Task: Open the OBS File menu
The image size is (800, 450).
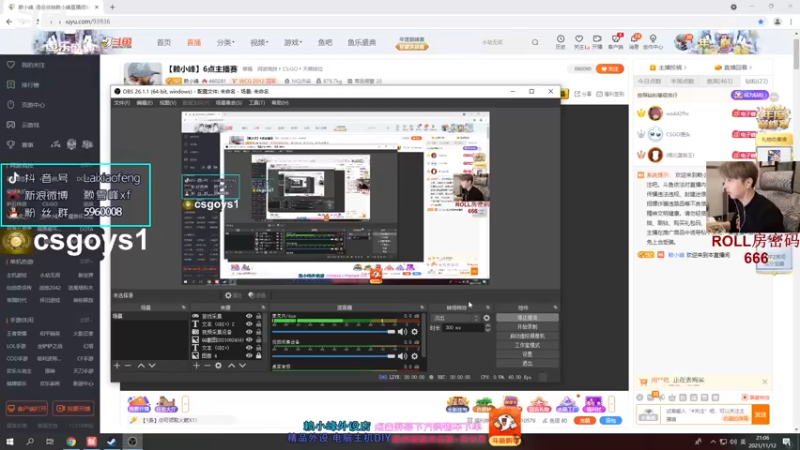Action: pos(121,103)
